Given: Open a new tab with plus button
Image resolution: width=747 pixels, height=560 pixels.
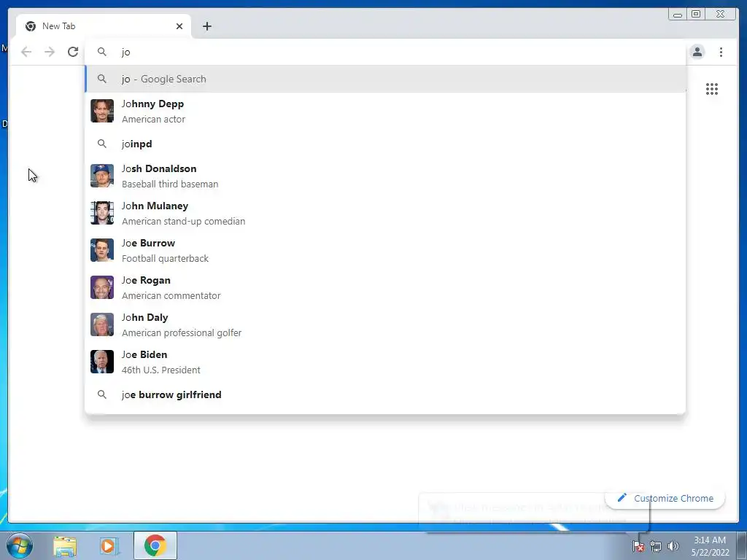Looking at the screenshot, I should [206, 26].
